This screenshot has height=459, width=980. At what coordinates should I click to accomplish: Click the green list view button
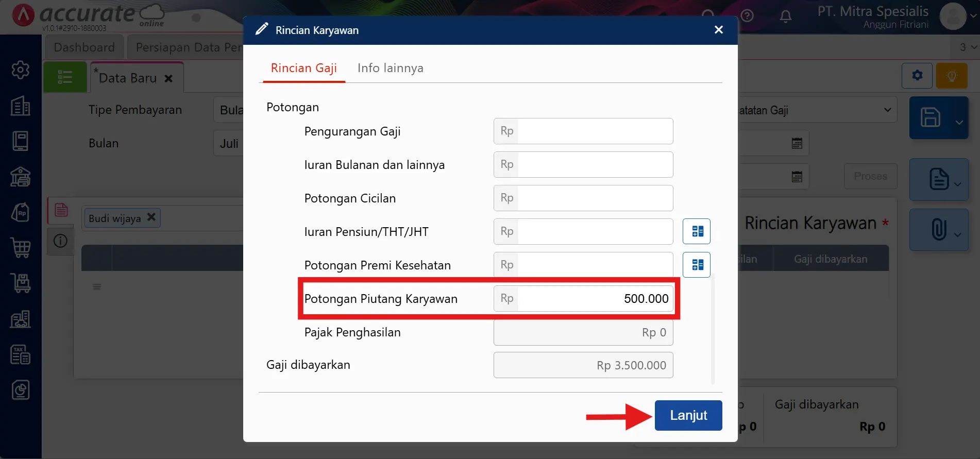tap(65, 77)
